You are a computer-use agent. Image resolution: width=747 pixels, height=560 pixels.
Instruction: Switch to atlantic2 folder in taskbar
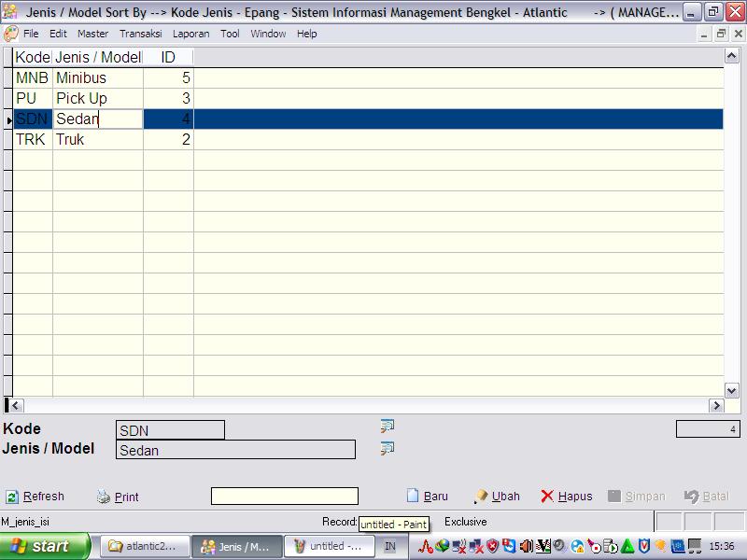(x=143, y=546)
